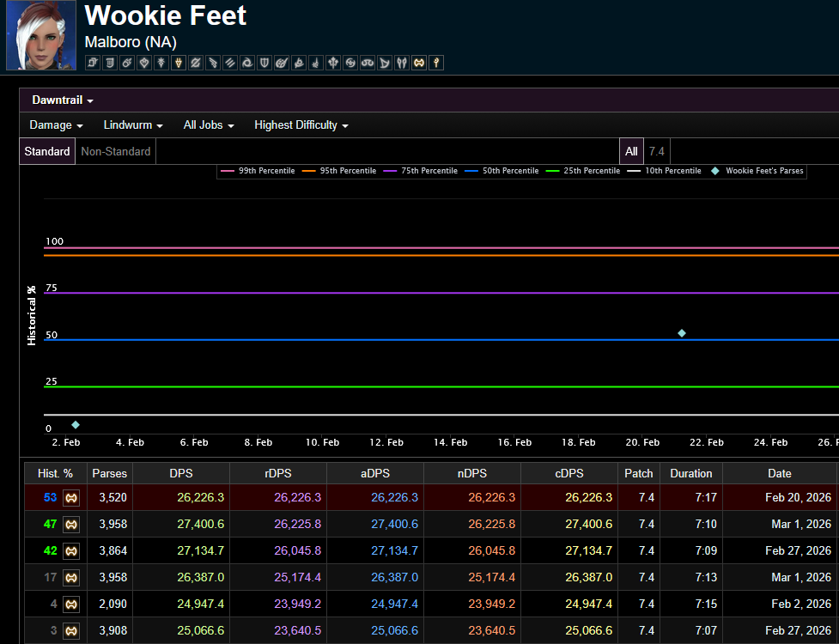Select the shield-shaped job icon under character name
839x644 pixels.
point(265,63)
